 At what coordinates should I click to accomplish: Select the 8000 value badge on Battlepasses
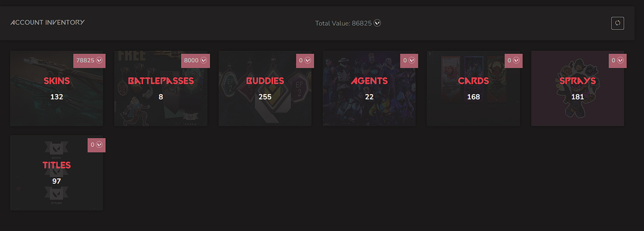(196, 60)
